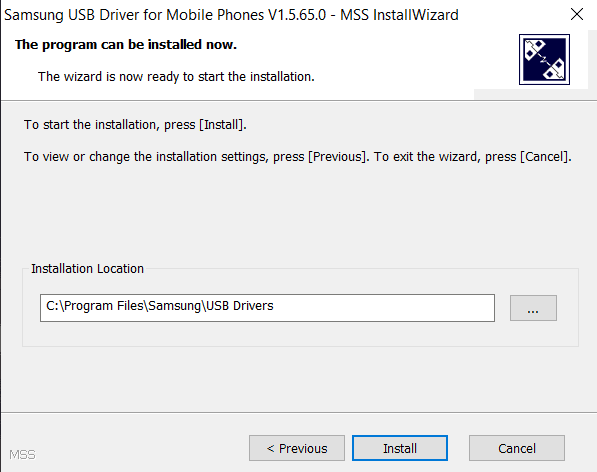Image resolution: width=597 pixels, height=472 pixels.
Task: Select the 'Installation Location' group label
Action: [x=87, y=269]
